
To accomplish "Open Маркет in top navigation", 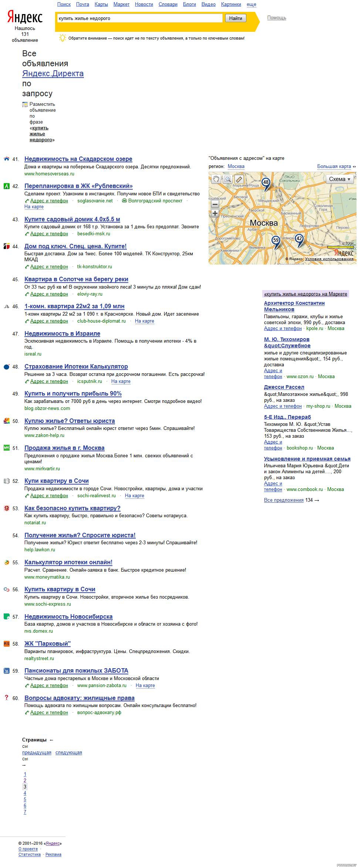I will (121, 4).
